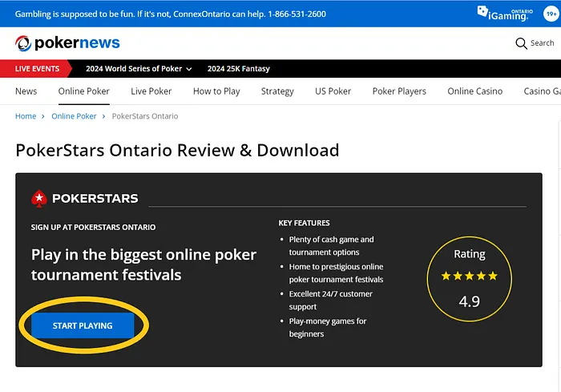This screenshot has height=392, width=561.
Task: Click the search magnifier icon
Action: pyautogui.click(x=521, y=43)
